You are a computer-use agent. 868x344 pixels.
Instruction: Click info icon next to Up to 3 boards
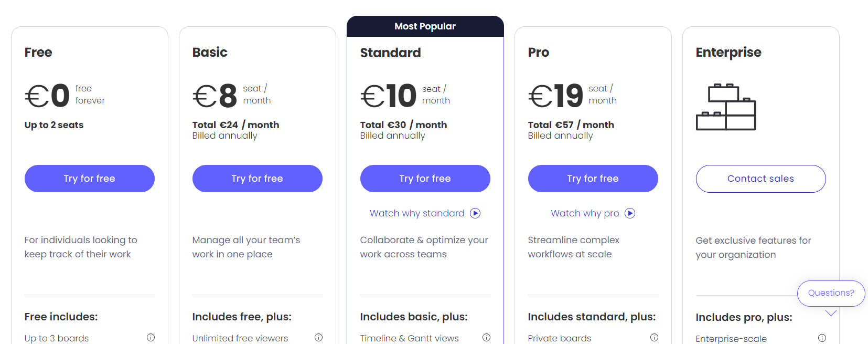tap(151, 338)
